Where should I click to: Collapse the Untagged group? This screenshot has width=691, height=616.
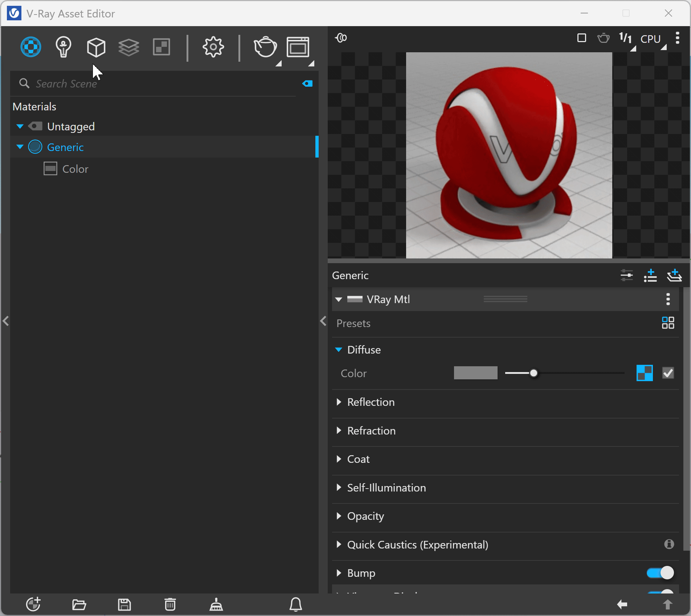click(20, 127)
